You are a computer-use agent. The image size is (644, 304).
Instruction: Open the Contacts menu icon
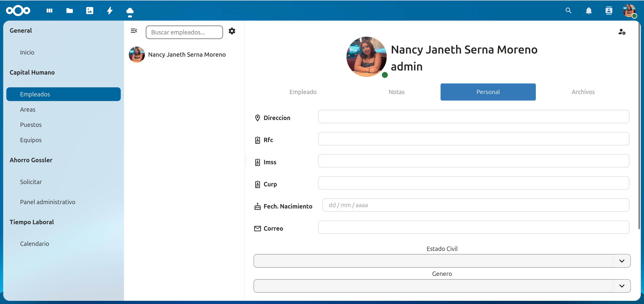tap(609, 11)
